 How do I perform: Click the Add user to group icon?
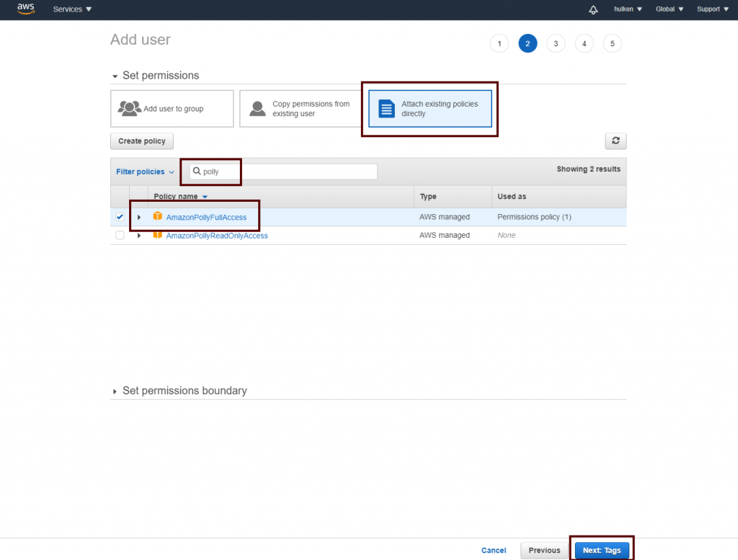point(130,109)
